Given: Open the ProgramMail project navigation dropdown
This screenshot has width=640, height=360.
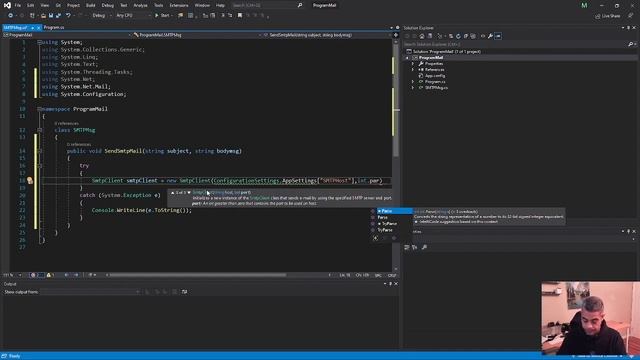Looking at the screenshot, I should (x=67, y=35).
